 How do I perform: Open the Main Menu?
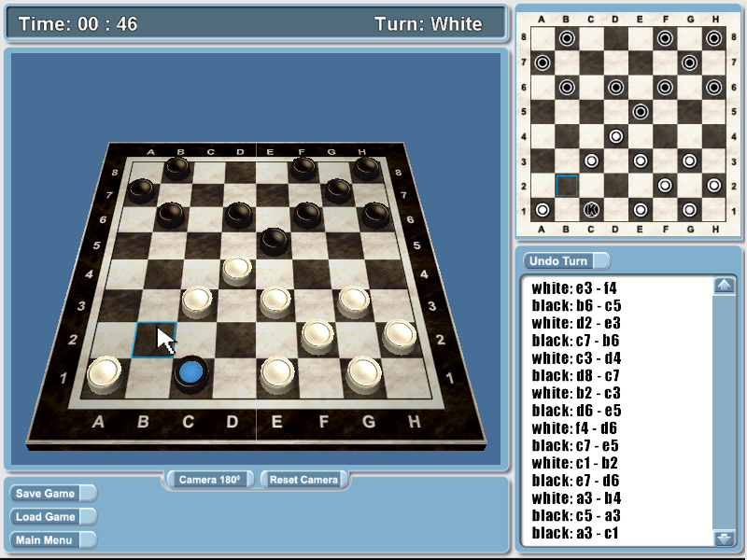click(x=51, y=539)
